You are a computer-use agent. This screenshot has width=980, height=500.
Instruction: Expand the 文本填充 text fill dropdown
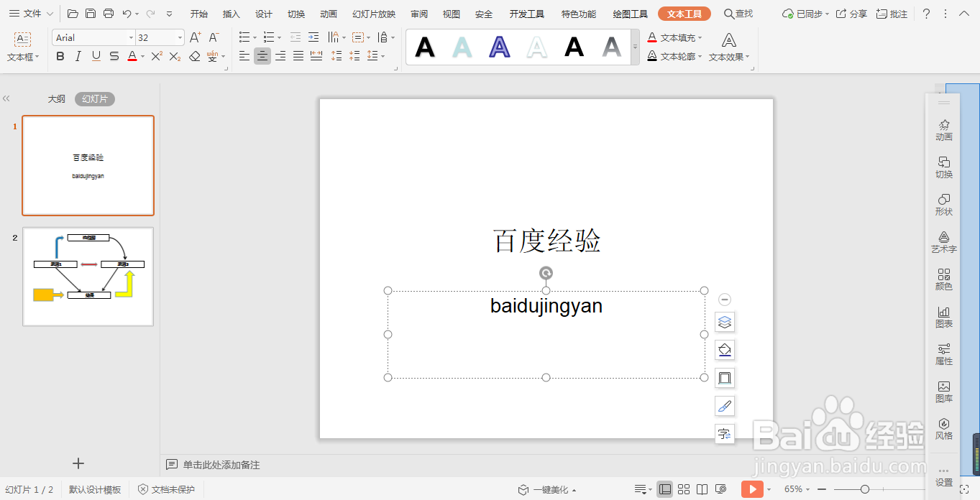[700, 38]
